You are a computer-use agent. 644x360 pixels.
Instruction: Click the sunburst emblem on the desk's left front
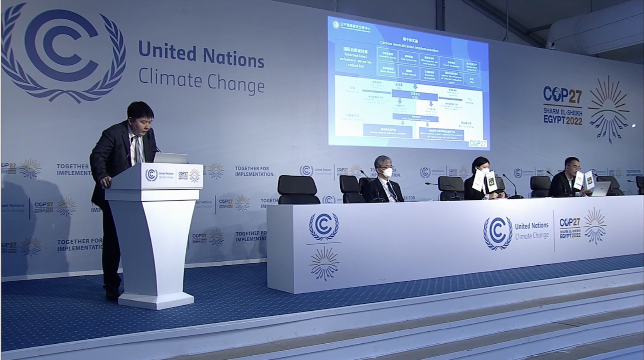[x=324, y=263]
